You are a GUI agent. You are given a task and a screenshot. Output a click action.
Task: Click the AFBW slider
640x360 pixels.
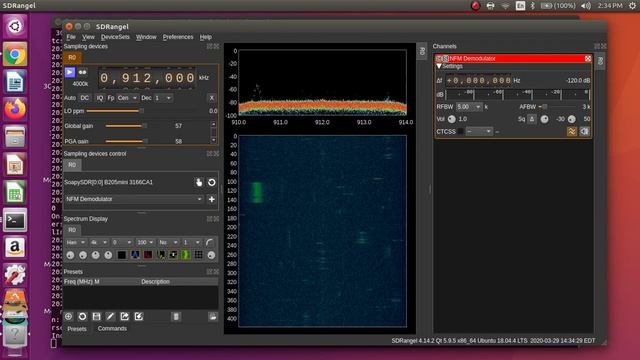pos(558,107)
